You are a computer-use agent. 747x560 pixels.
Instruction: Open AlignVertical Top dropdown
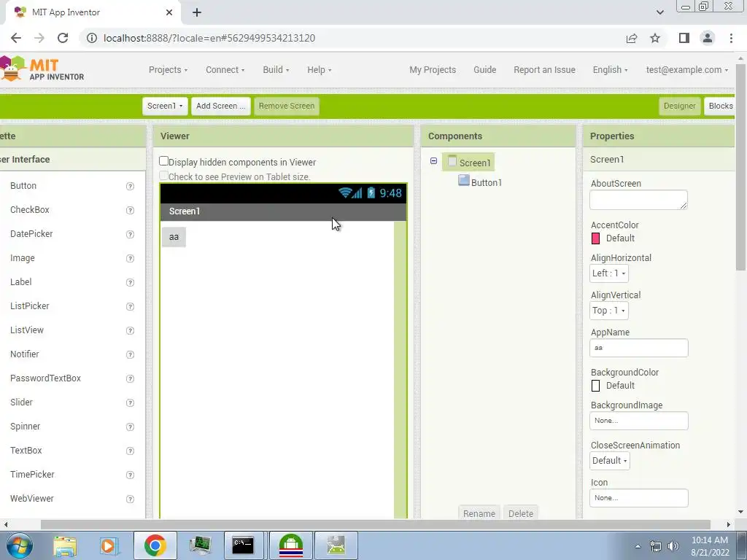609,311
